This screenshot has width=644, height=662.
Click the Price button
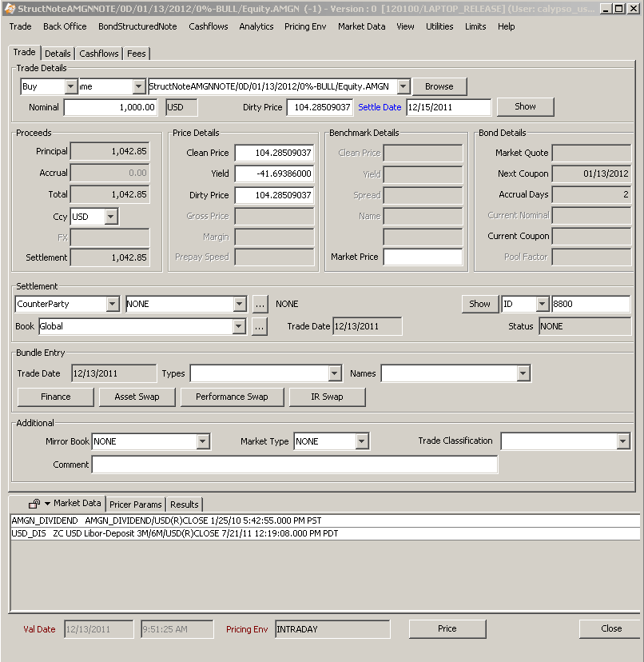(x=447, y=628)
